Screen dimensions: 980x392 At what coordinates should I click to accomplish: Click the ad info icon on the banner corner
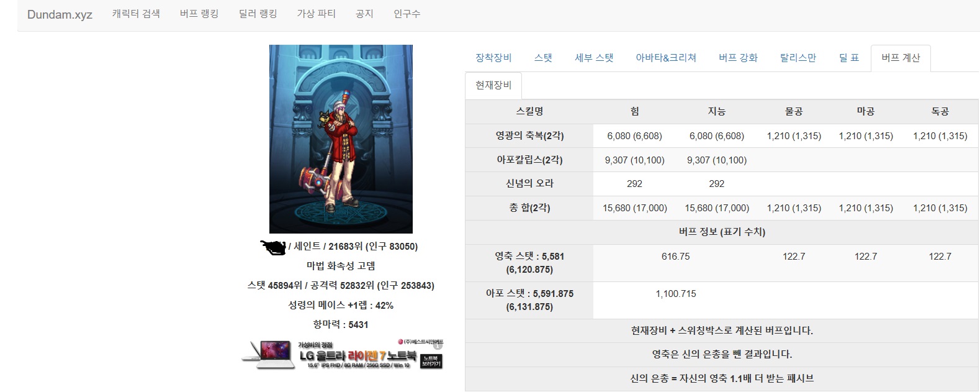(438, 344)
